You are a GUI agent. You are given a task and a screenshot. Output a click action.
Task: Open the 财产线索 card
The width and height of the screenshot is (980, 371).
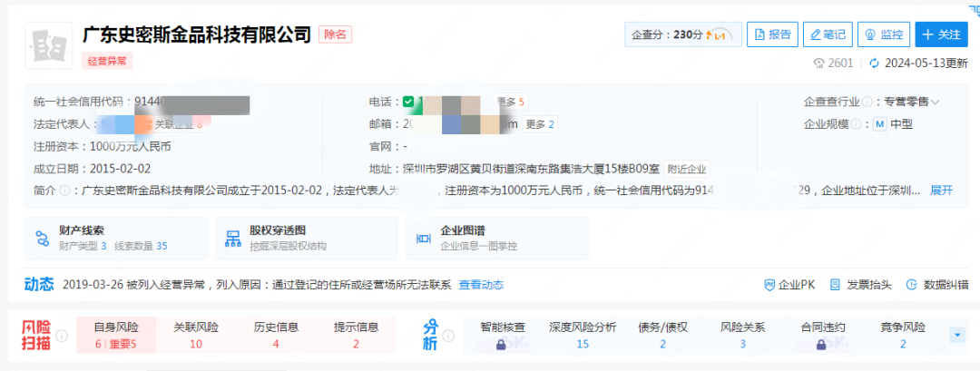click(115, 238)
